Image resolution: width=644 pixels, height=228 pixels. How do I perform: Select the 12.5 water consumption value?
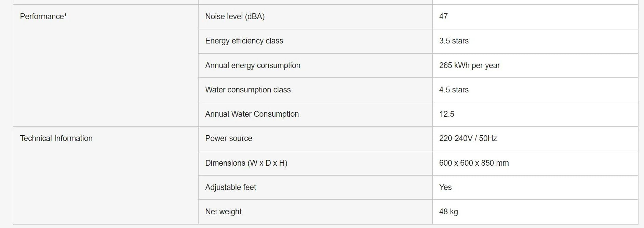446,114
